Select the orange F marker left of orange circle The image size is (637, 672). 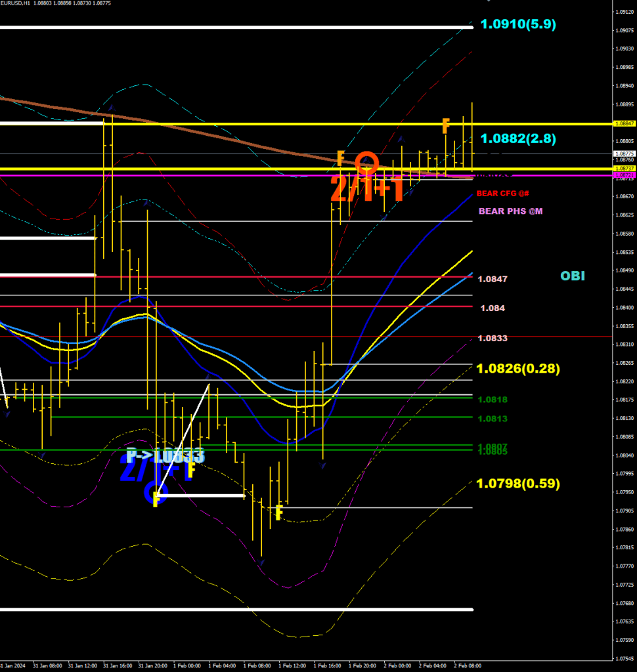coord(340,157)
